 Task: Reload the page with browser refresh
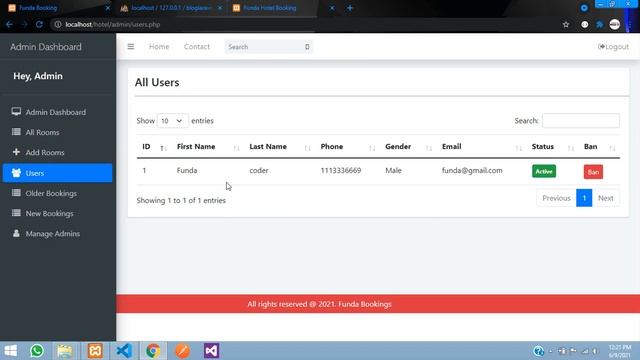[x=39, y=24]
